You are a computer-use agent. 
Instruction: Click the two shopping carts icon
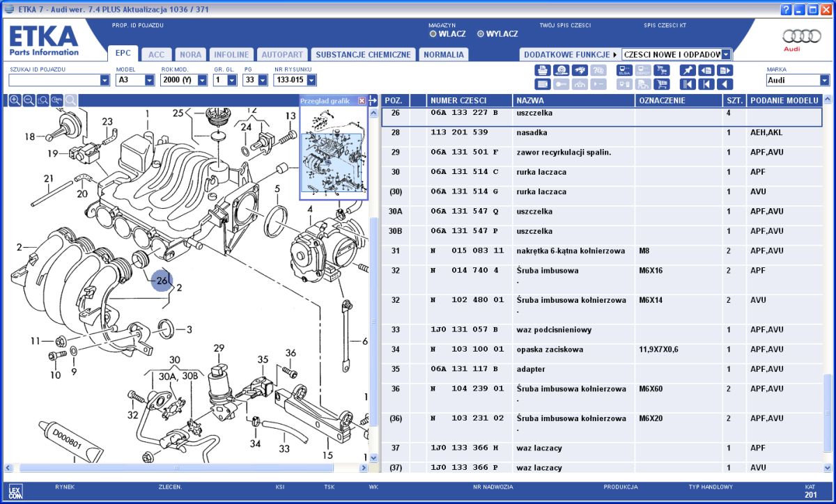[x=660, y=70]
